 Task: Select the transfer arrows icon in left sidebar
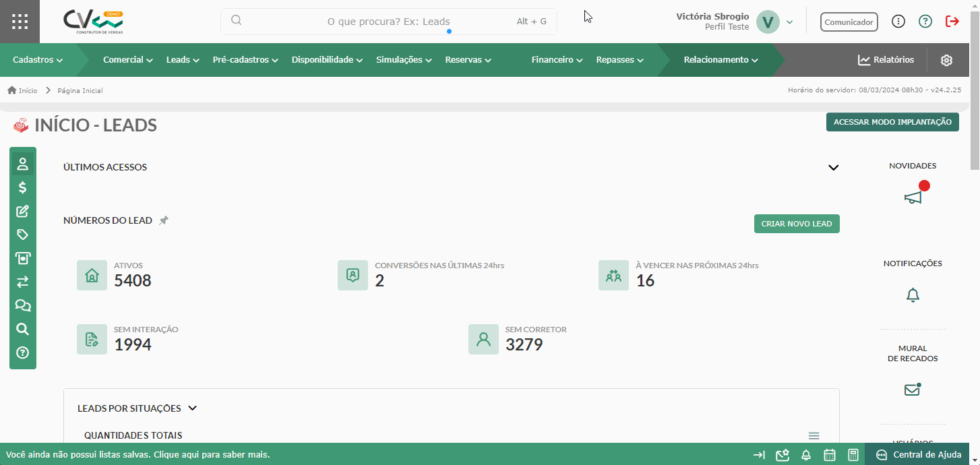pos(23,282)
